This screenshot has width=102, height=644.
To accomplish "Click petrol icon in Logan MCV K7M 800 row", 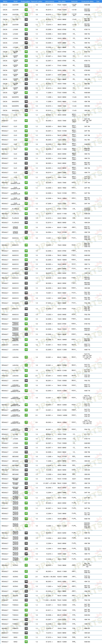I will pos(26,70).
